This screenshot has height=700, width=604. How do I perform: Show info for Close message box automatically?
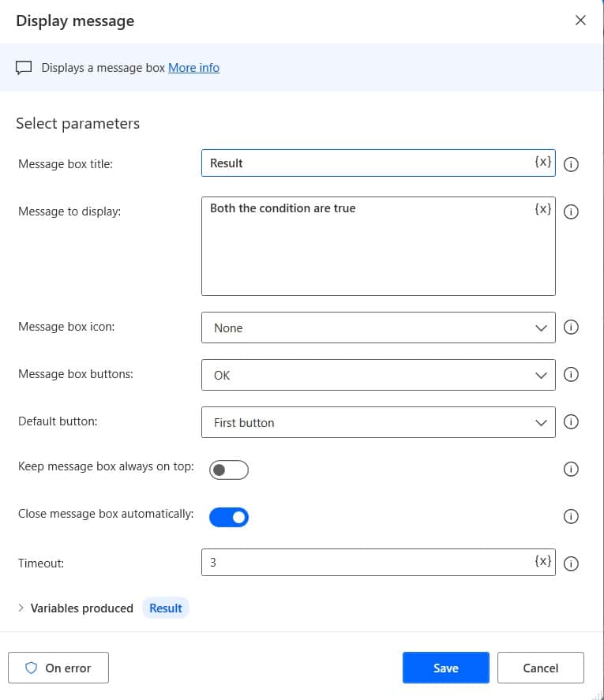[571, 517]
